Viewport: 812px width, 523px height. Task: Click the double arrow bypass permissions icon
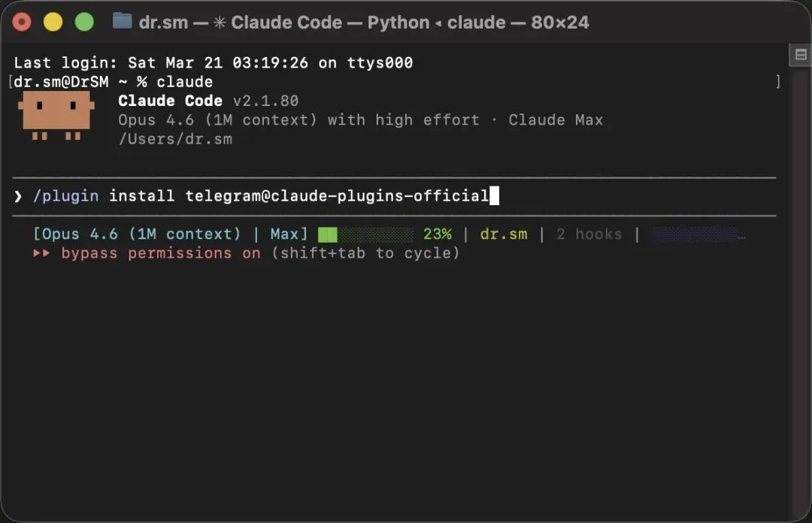[42, 253]
